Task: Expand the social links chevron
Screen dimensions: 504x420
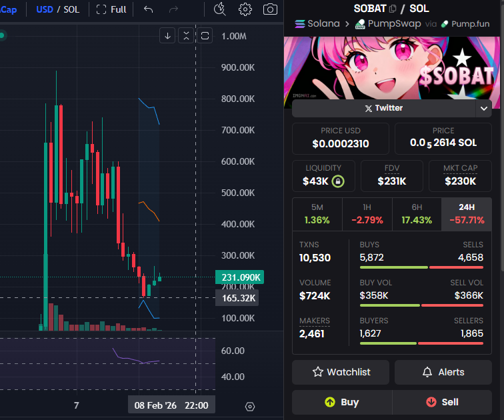Action: (x=484, y=108)
